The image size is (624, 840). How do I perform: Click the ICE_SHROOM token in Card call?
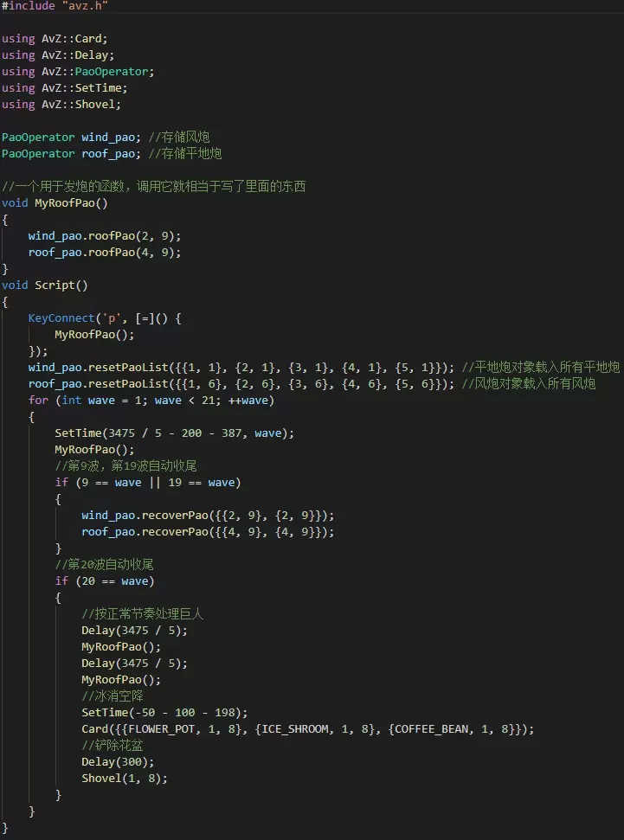[x=294, y=729]
